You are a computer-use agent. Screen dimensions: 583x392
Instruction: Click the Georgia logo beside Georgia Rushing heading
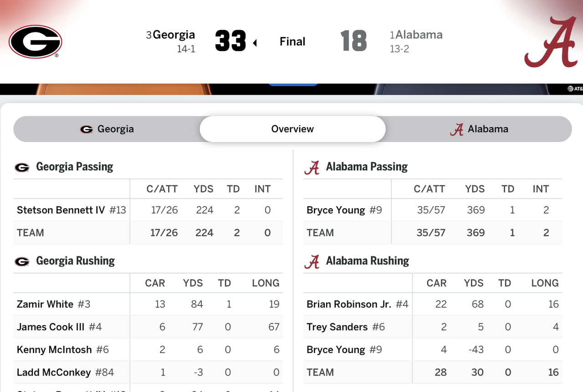tap(22, 262)
